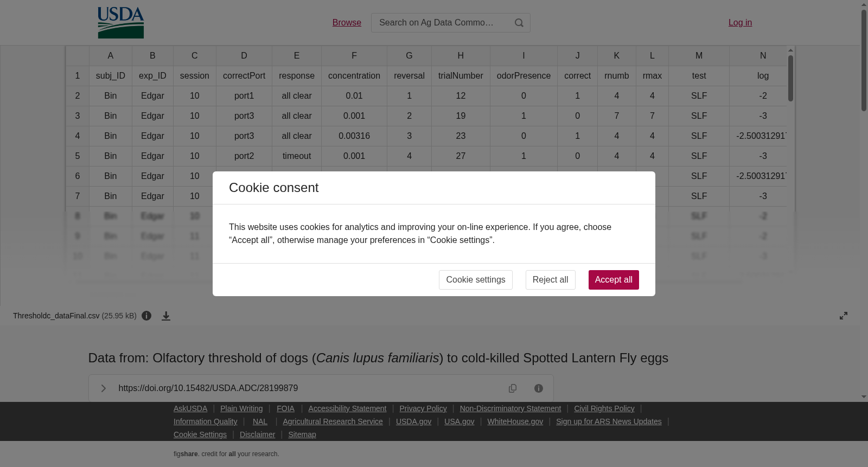868x467 pixels.
Task: Select the trialNumber header cell
Action: (461, 76)
